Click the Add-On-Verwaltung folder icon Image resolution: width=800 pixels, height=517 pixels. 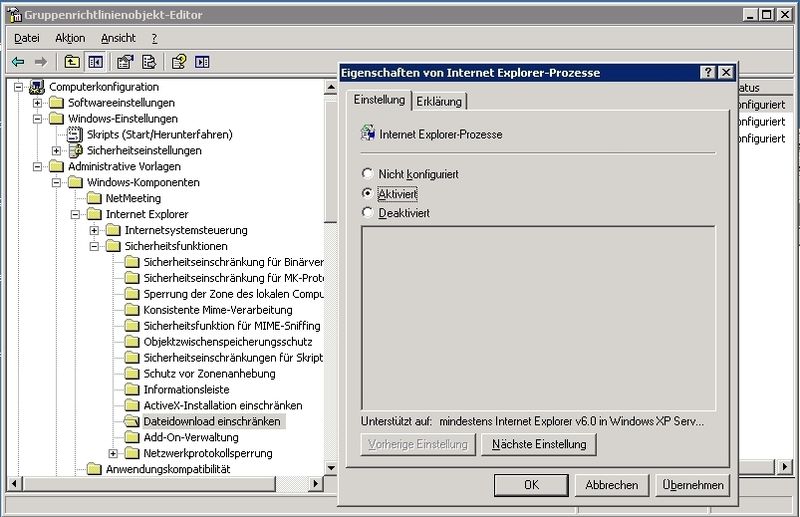coord(132,437)
